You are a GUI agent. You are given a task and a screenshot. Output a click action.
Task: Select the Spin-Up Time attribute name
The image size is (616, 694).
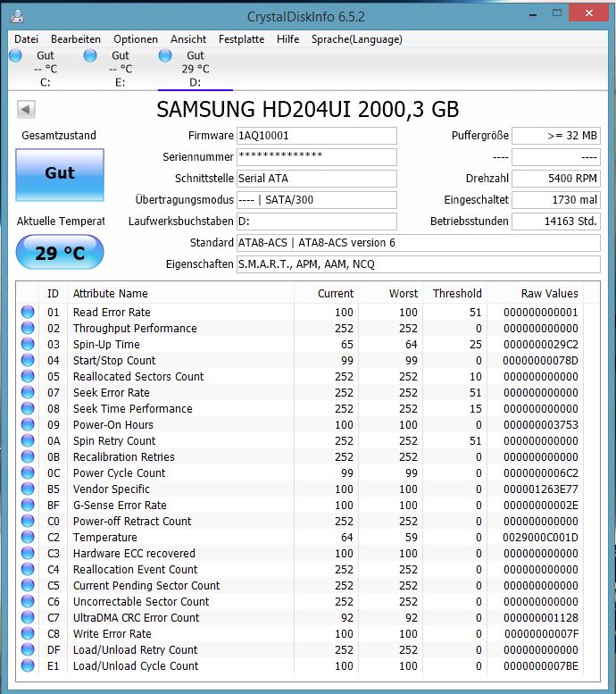pyautogui.click(x=106, y=345)
